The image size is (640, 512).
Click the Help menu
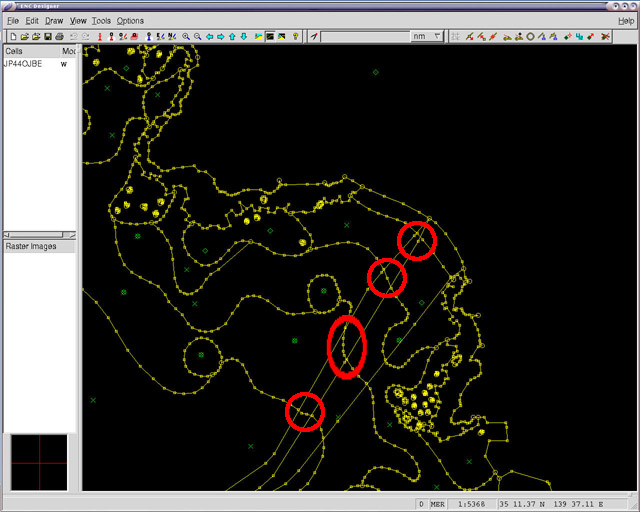(x=625, y=21)
